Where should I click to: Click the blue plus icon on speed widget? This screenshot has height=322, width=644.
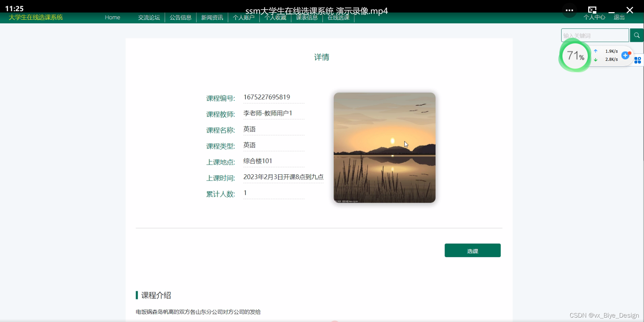pyautogui.click(x=625, y=55)
